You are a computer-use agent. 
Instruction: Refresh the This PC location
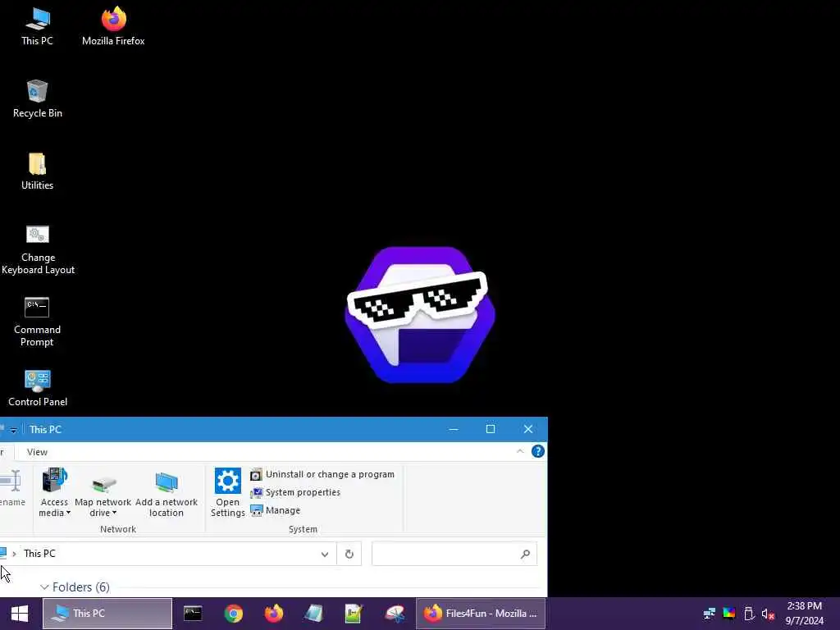click(x=349, y=554)
